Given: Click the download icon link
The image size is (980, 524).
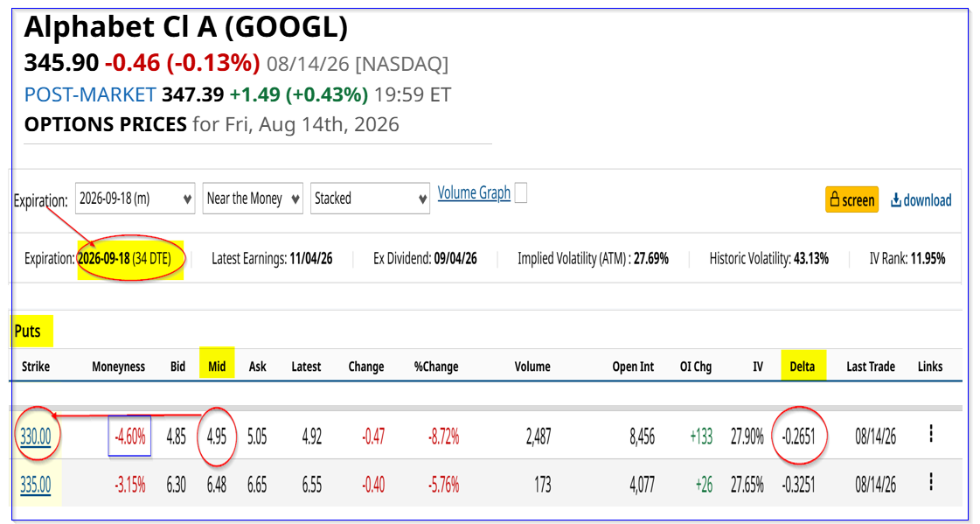Looking at the screenshot, I should click(x=921, y=200).
